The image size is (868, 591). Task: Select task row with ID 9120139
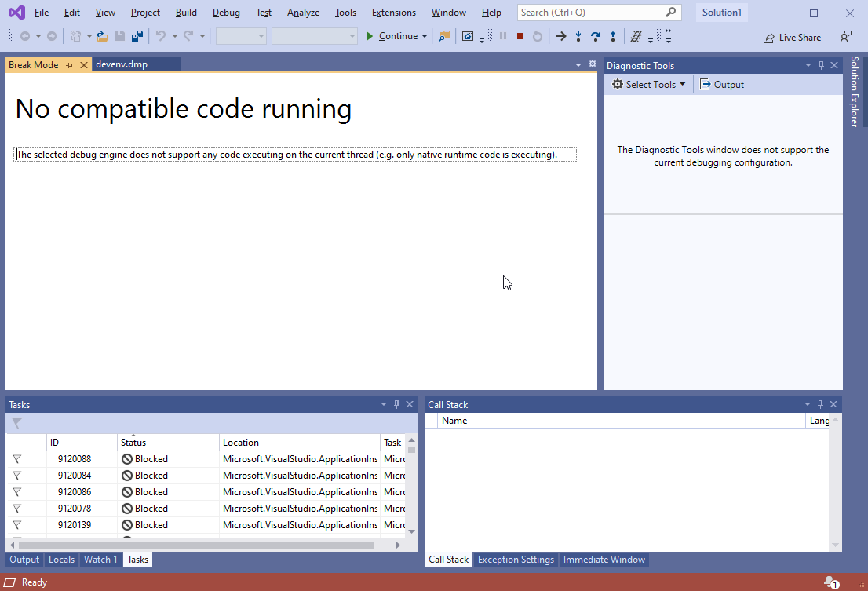coord(206,525)
